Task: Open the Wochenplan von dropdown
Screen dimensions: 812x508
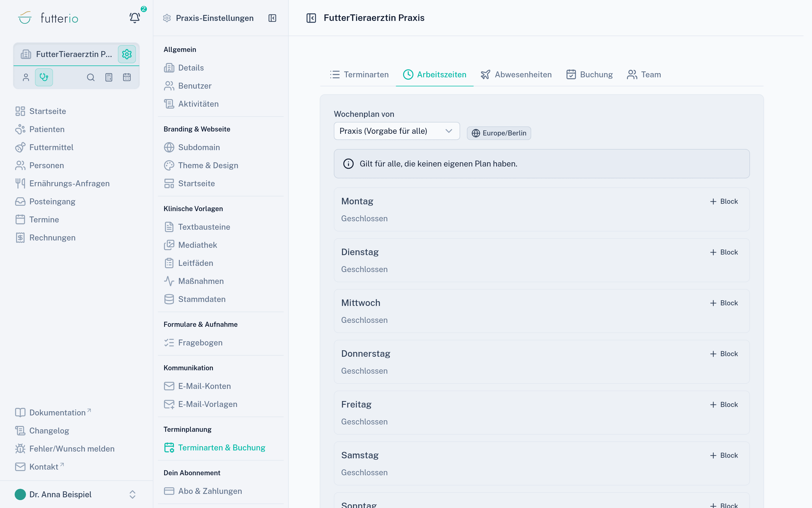Action: click(x=397, y=131)
